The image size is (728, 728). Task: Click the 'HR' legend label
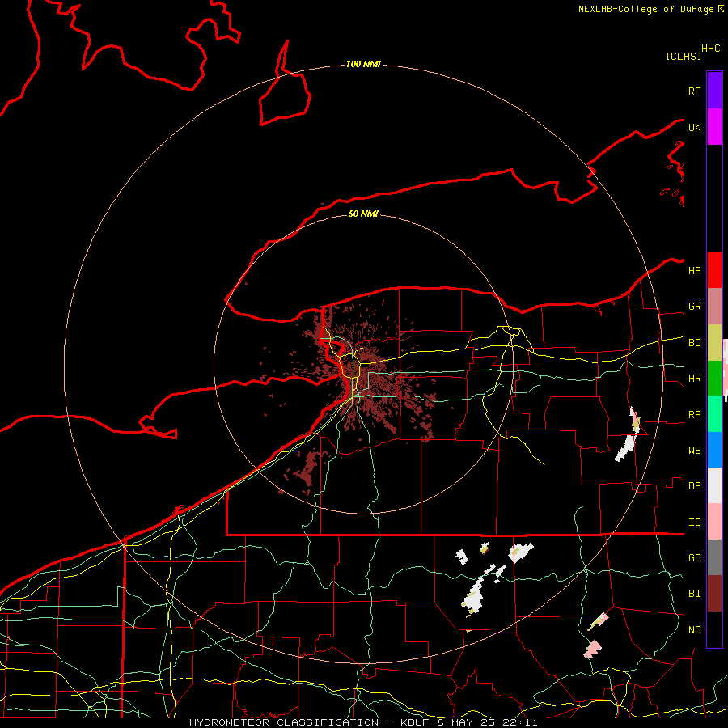click(x=694, y=379)
